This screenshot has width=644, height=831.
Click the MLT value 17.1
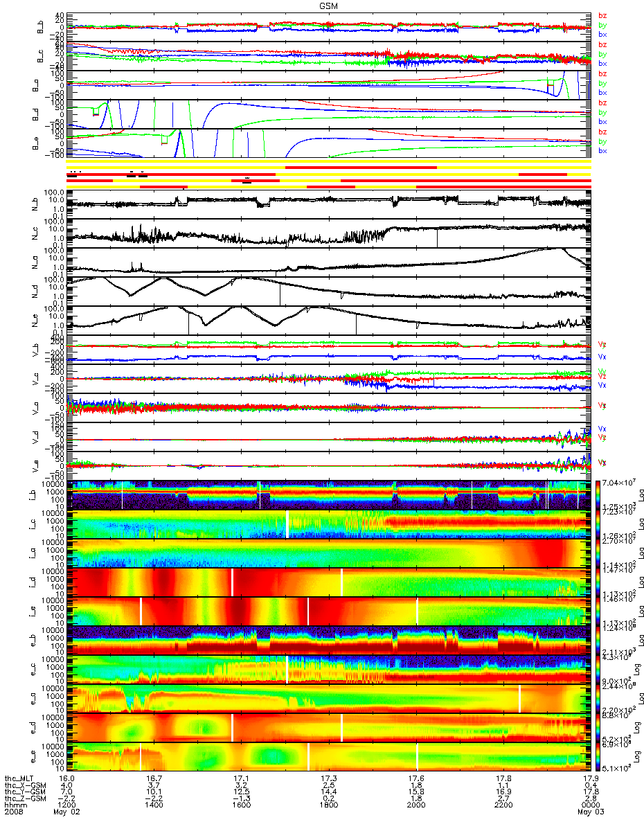[x=241, y=778]
